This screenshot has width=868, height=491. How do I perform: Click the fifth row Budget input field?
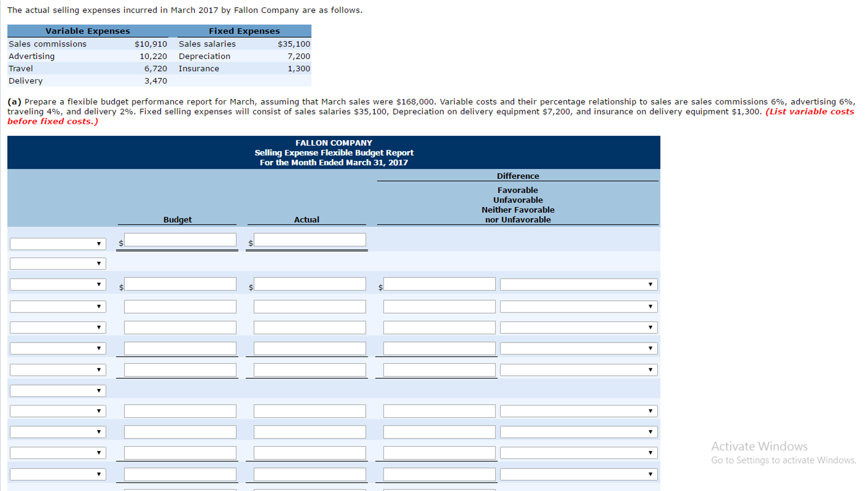pos(180,327)
